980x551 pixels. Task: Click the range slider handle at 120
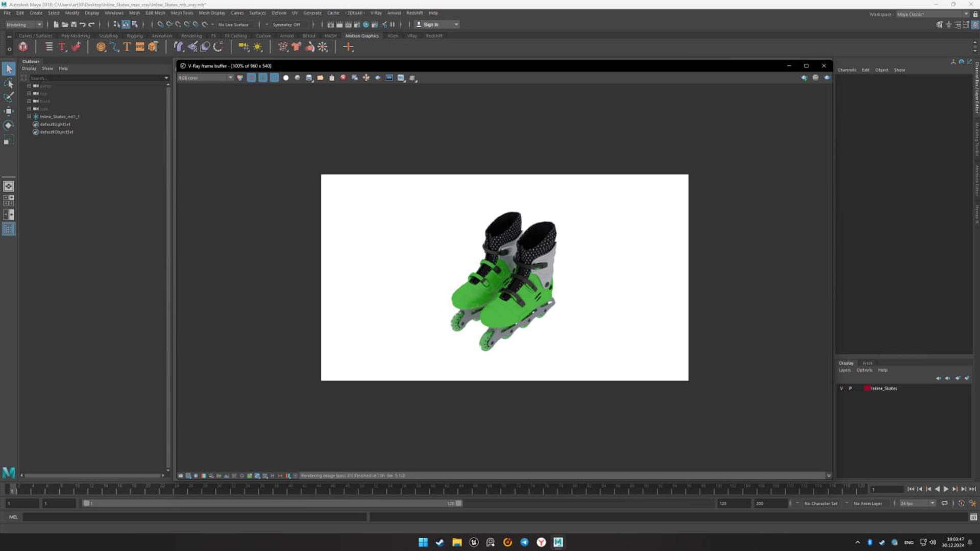(x=459, y=504)
